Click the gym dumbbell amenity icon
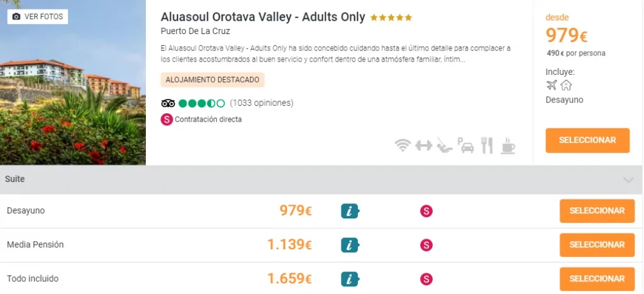Image resolution: width=644 pixels, height=294 pixels. [424, 146]
